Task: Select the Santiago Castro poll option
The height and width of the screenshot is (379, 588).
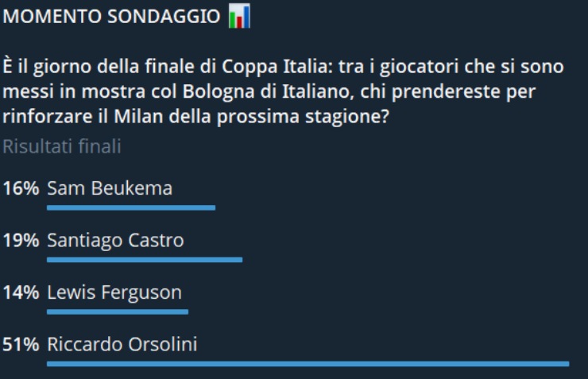Action: tap(115, 240)
